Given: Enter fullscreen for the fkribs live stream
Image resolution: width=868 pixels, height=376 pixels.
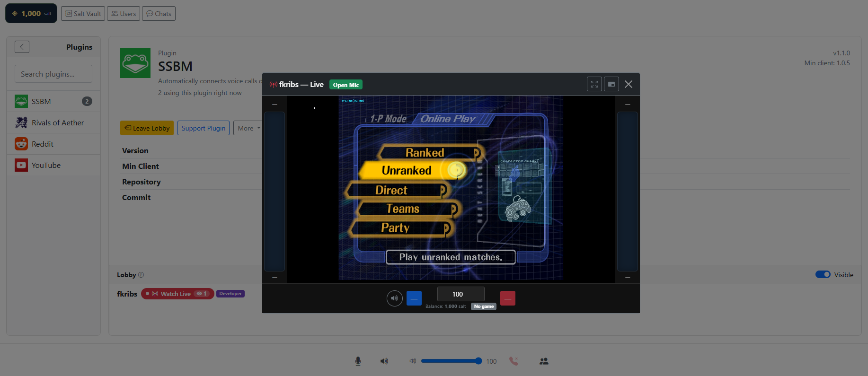Looking at the screenshot, I should click(x=594, y=84).
